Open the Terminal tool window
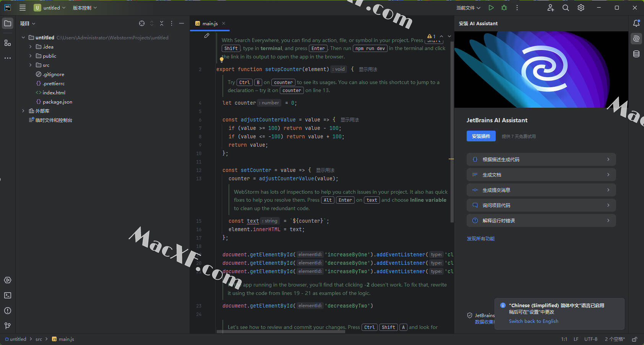This screenshot has height=345, width=644. coord(8,295)
